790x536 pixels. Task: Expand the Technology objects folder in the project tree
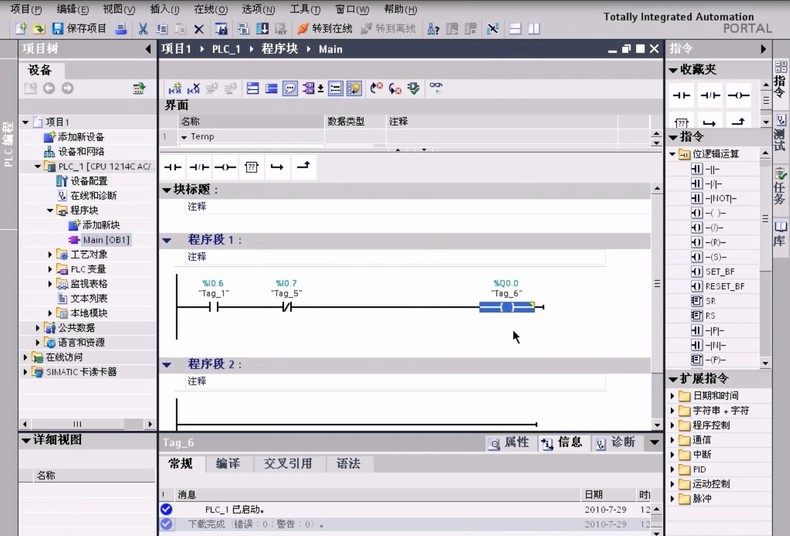pos(50,255)
